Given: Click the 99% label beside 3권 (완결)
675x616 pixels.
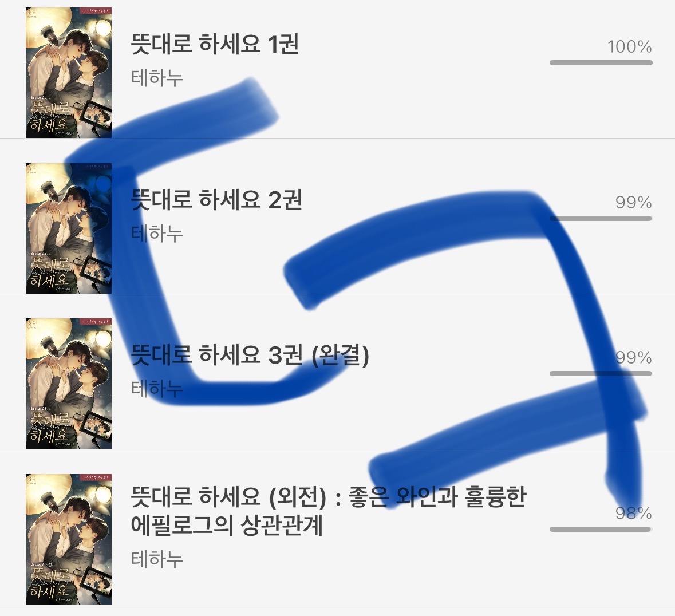Looking at the screenshot, I should coord(634,357).
